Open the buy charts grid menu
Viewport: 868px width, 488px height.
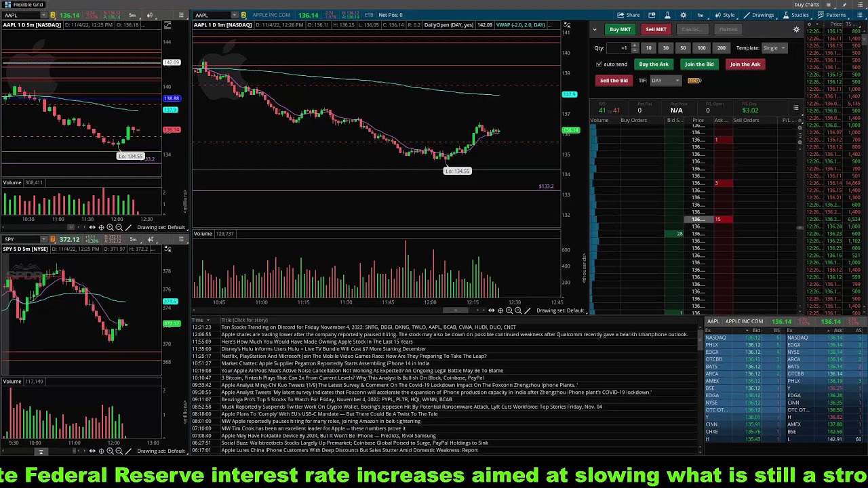point(806,5)
